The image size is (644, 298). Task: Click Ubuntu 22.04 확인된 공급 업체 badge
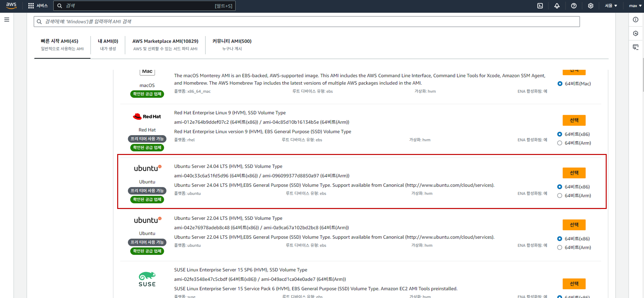[x=147, y=251]
